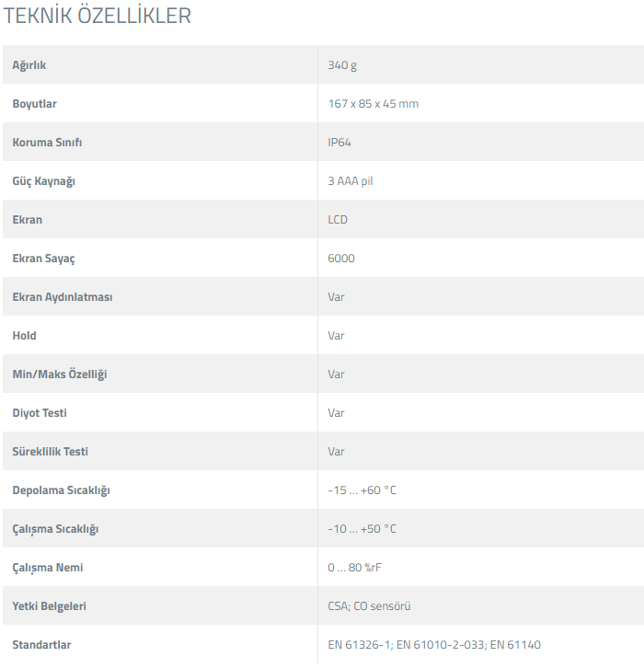Select the Koruma Sınıfı label
Screen dimensions: 644x668
(x=47, y=143)
